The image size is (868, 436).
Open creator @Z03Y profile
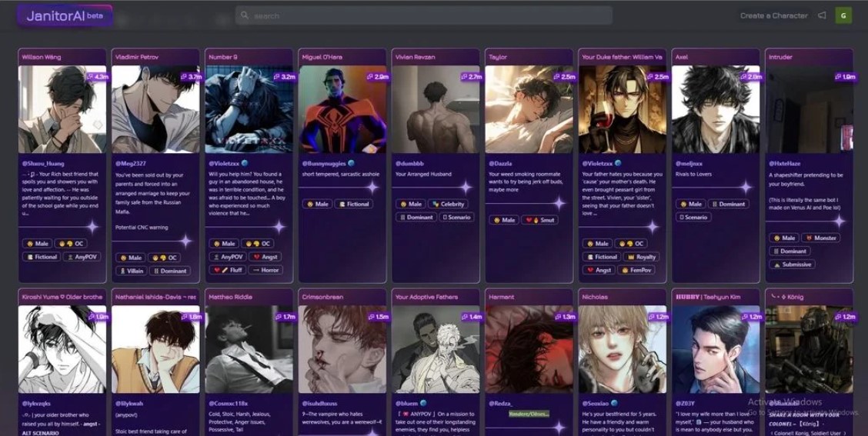686,404
